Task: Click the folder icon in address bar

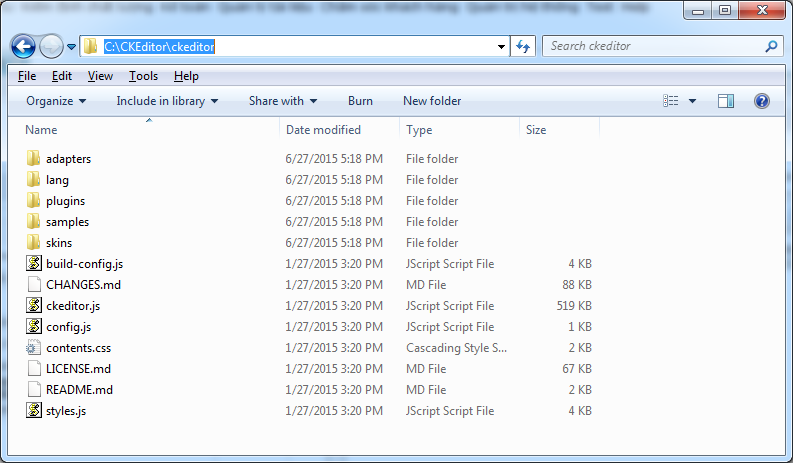Action: coord(91,47)
